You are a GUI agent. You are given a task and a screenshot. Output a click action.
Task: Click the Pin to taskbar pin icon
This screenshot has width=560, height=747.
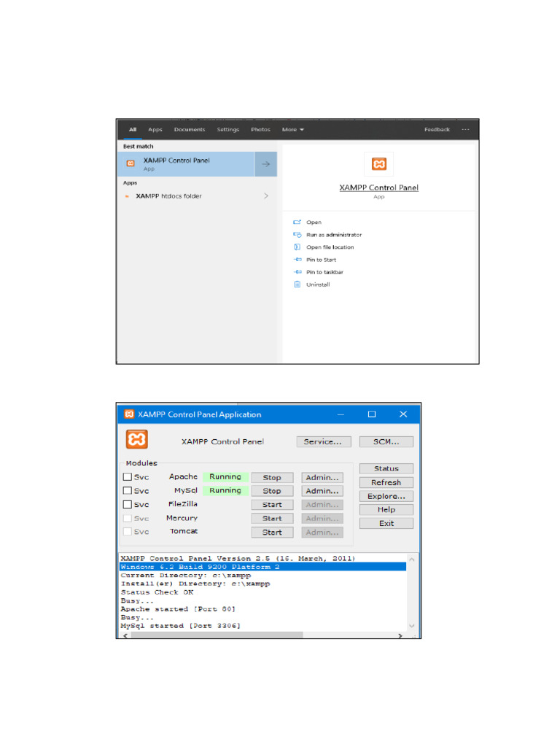(x=297, y=272)
